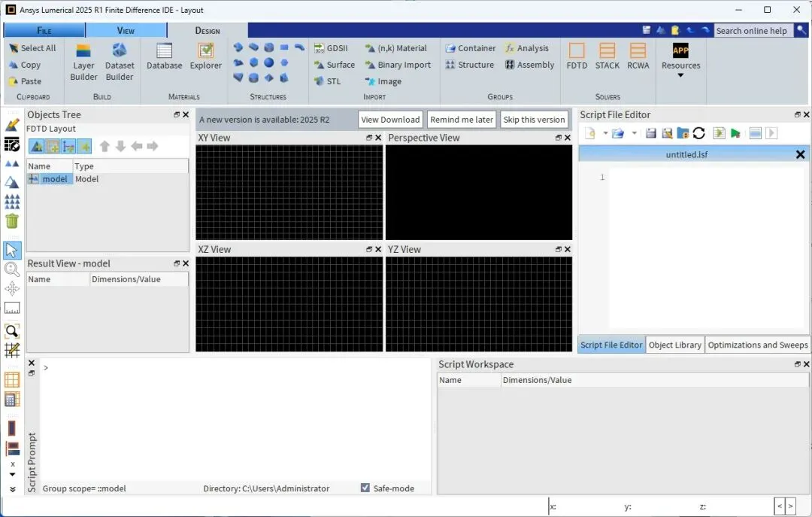812x517 pixels.
Task: Import an Image structure
Action: 383,81
